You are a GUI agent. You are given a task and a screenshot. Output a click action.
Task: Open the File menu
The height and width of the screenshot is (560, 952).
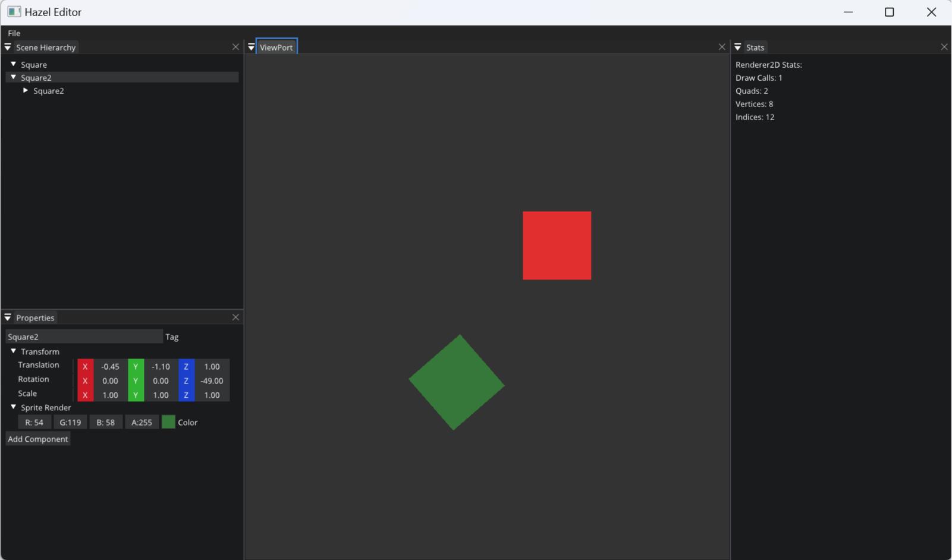coord(14,33)
